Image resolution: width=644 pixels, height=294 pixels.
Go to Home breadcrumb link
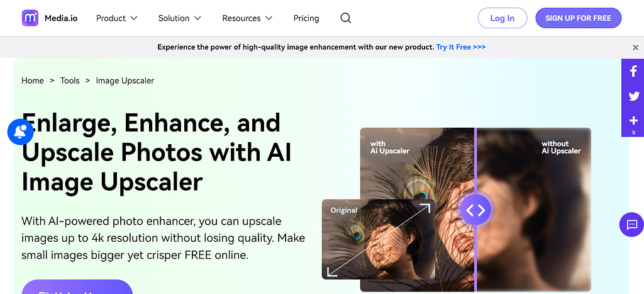(x=33, y=81)
